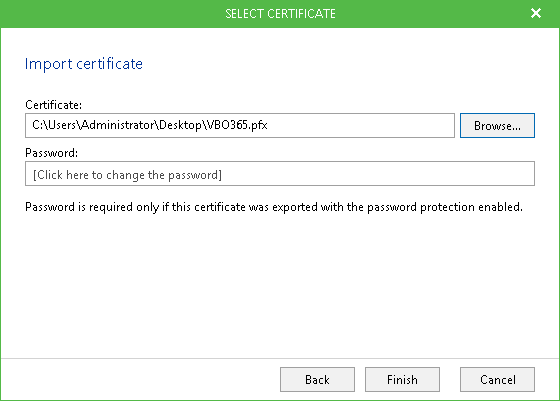Image resolution: width=560 pixels, height=401 pixels.
Task: Go Back to the previous wizard step
Action: (x=317, y=379)
